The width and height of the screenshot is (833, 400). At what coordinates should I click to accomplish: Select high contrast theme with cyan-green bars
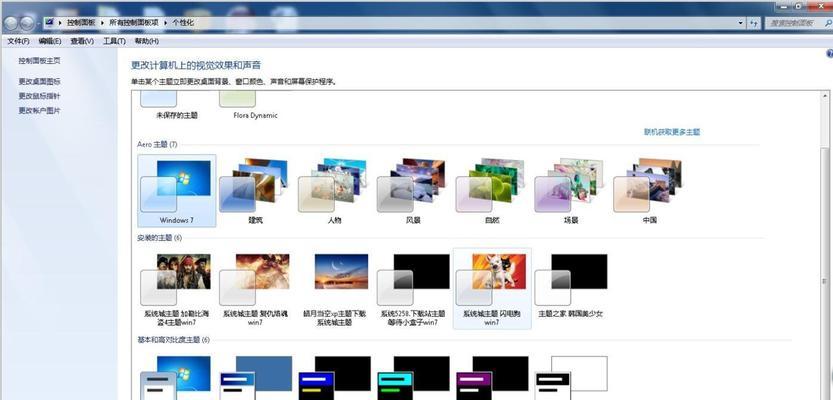tap(413, 378)
